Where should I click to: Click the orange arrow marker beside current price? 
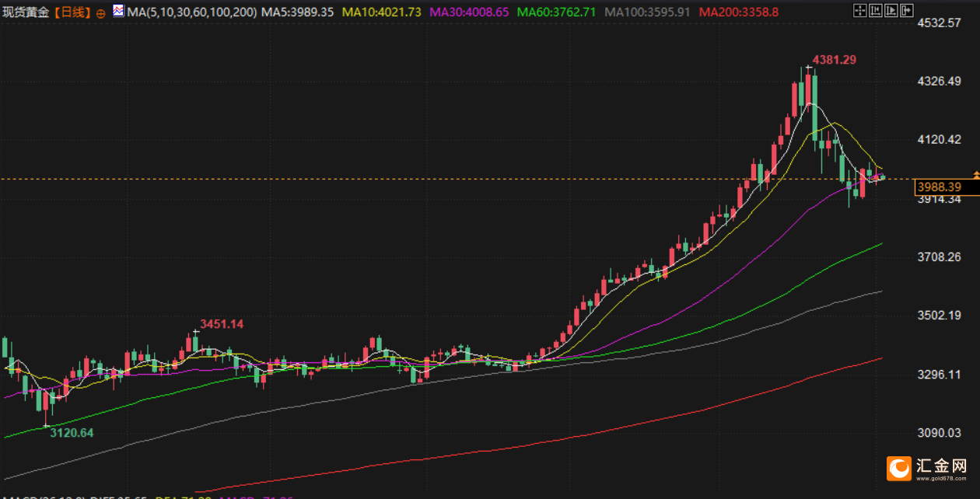[975, 176]
